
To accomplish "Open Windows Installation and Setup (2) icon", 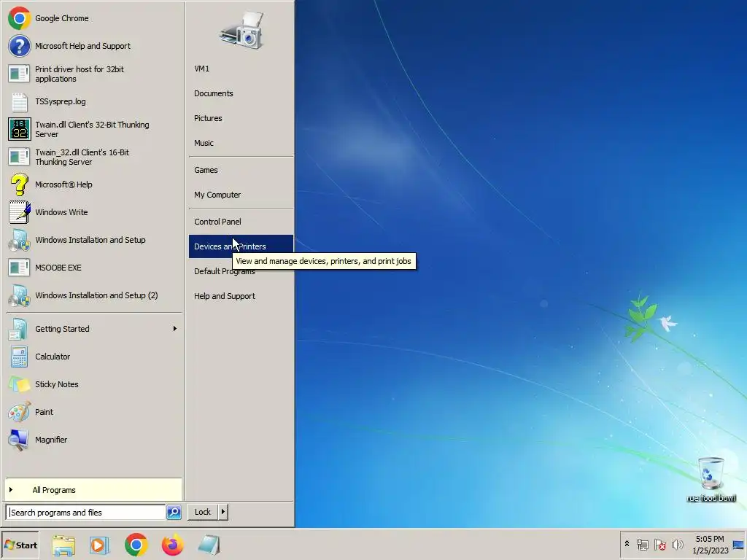I will click(20, 295).
